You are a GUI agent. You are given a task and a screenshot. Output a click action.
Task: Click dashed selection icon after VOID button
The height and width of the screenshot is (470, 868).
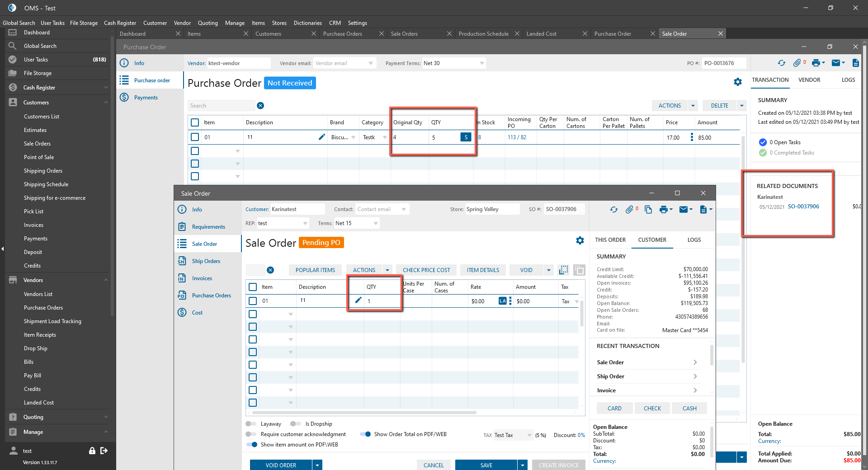click(x=564, y=270)
